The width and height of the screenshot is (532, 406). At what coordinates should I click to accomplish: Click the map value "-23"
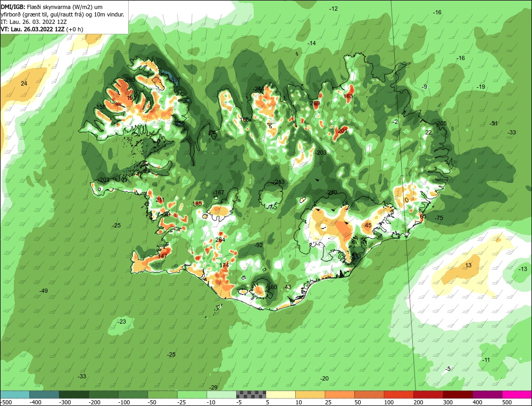122,322
